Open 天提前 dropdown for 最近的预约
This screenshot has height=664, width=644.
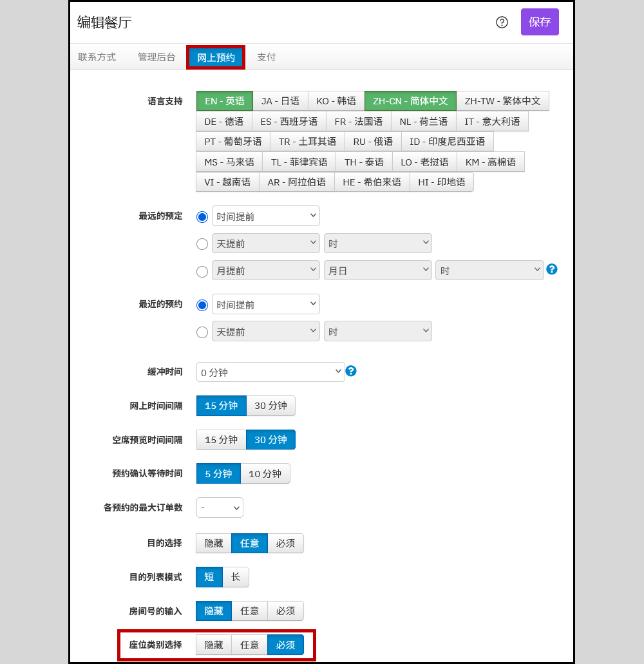(266, 331)
